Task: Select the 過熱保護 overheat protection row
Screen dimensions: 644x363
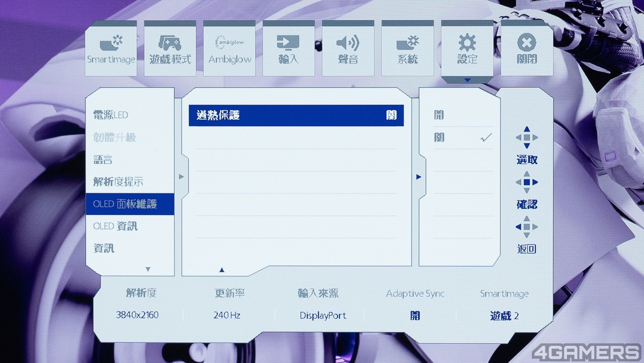Action: point(296,115)
